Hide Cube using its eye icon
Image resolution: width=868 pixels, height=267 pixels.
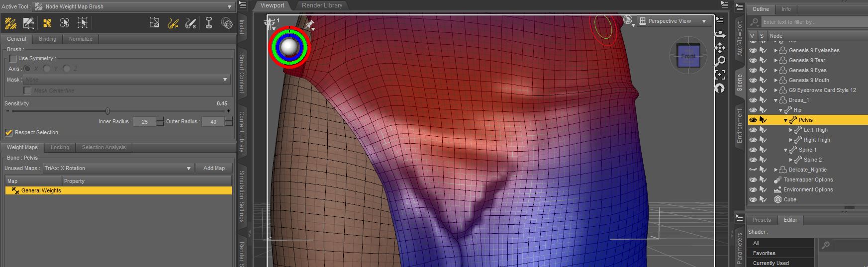(x=753, y=199)
